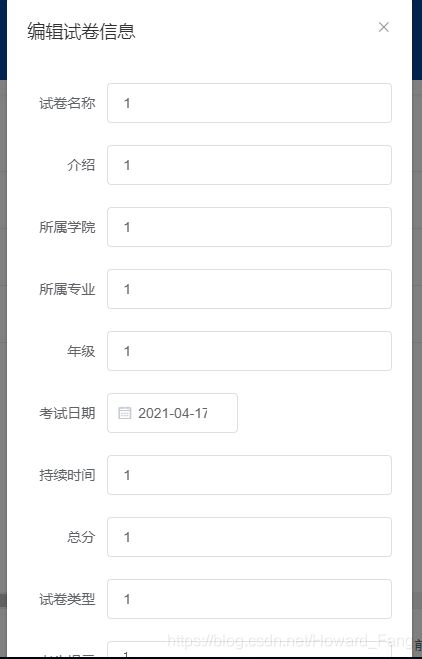Click the 持续时间 label text

tap(67, 475)
